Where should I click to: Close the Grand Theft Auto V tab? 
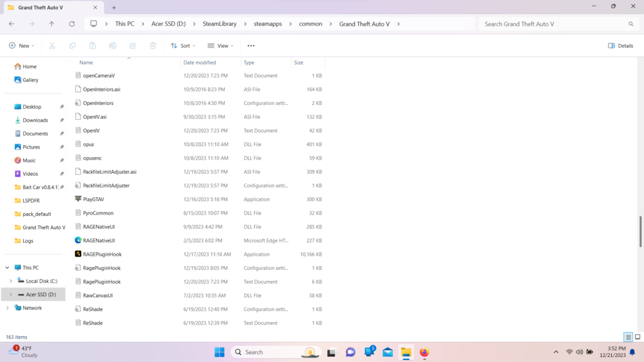point(95,7)
